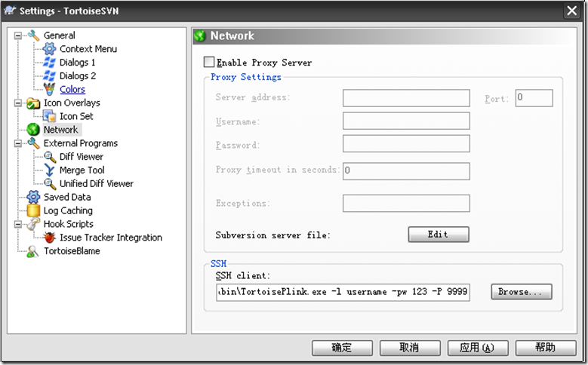Click the Hook Scripts icon
588x365 pixels.
click(x=33, y=224)
